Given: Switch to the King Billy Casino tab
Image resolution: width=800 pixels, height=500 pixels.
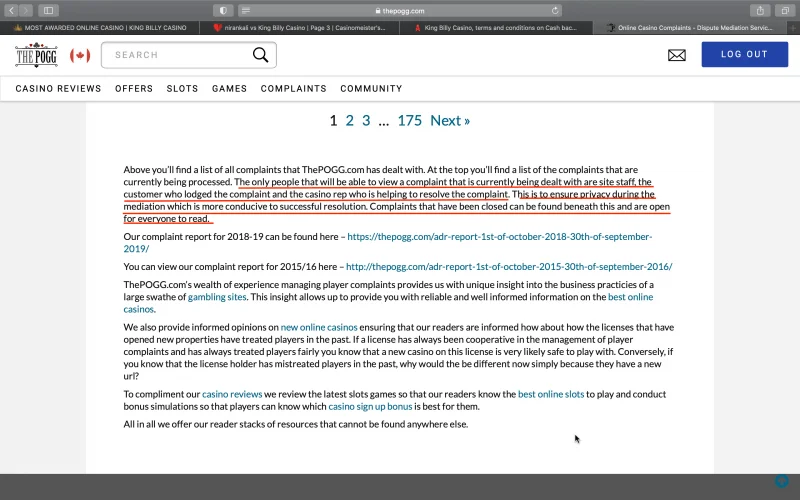Looking at the screenshot, I should 100,28.
